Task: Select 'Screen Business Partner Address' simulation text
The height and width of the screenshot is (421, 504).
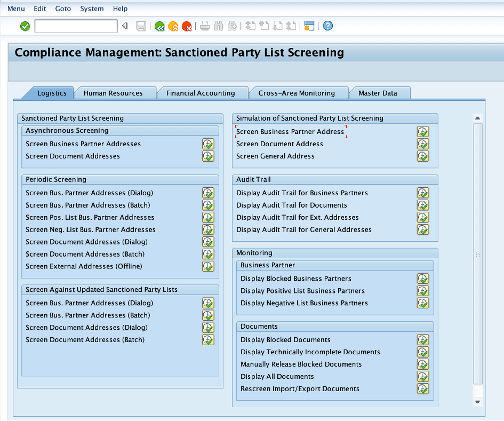Action: coord(290,132)
